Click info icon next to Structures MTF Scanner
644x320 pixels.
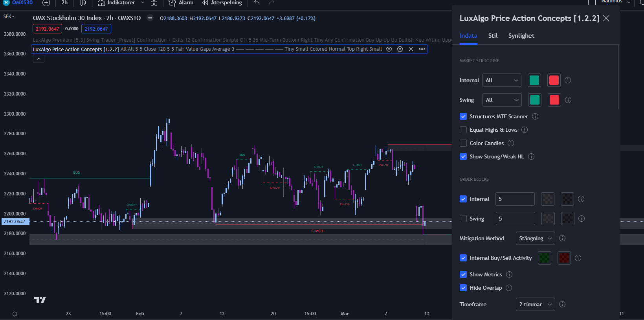tap(535, 116)
